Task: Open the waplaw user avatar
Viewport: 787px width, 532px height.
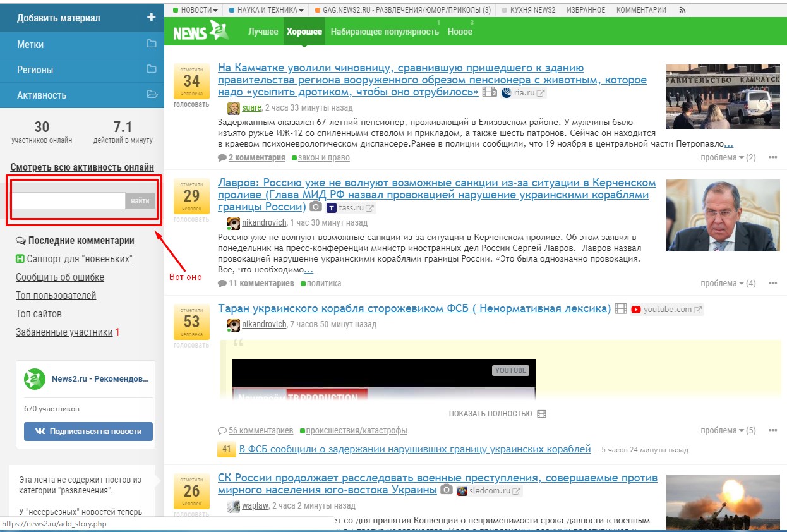Action: (234, 506)
